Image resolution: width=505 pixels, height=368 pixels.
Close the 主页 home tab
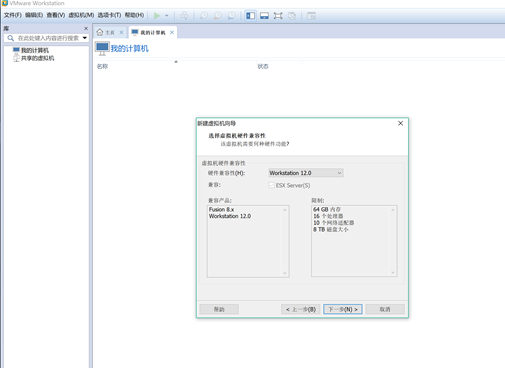point(121,32)
